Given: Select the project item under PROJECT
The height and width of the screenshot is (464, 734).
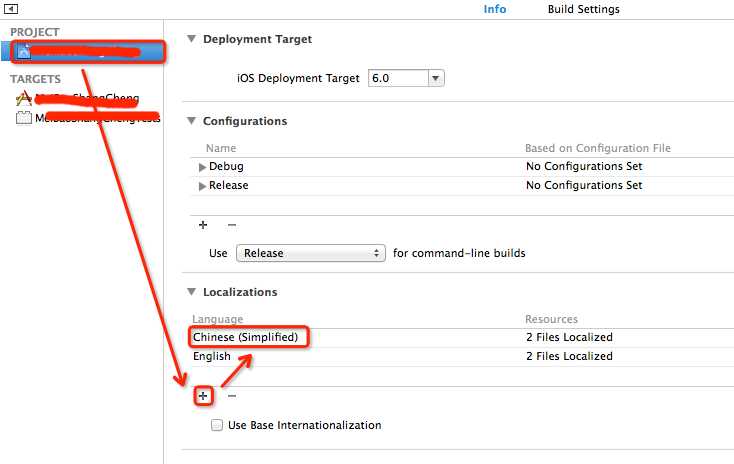Looking at the screenshot, I should 82,52.
